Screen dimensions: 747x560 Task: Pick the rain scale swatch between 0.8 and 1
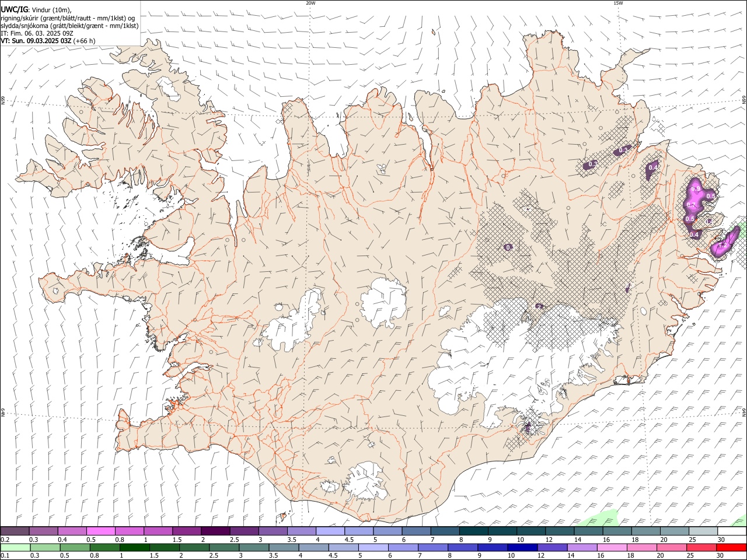pos(105,547)
